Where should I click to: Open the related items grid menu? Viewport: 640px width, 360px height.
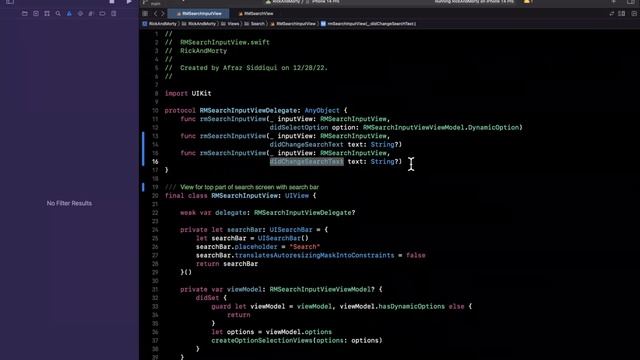pos(145,13)
